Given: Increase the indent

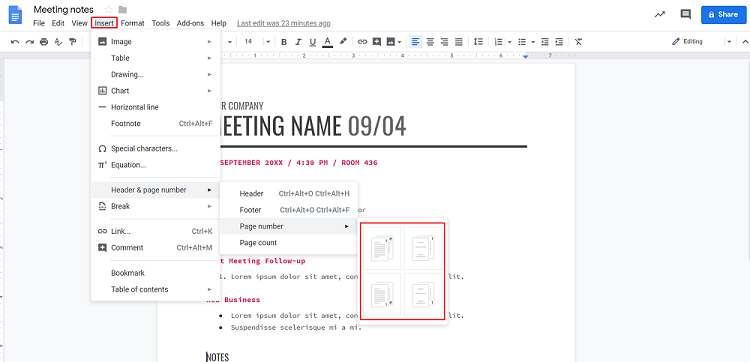Looking at the screenshot, I should pyautogui.click(x=559, y=42).
